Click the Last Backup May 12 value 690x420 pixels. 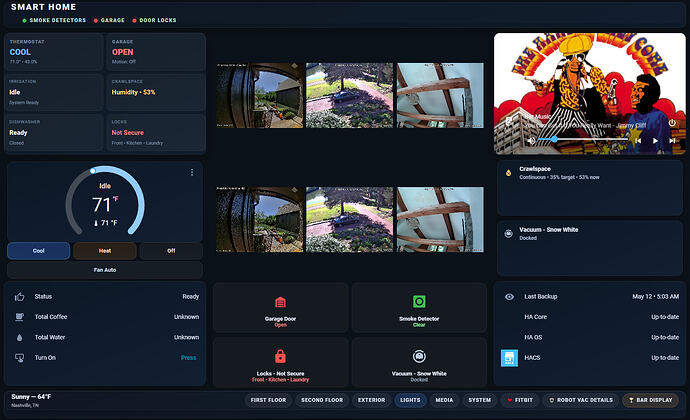click(656, 297)
